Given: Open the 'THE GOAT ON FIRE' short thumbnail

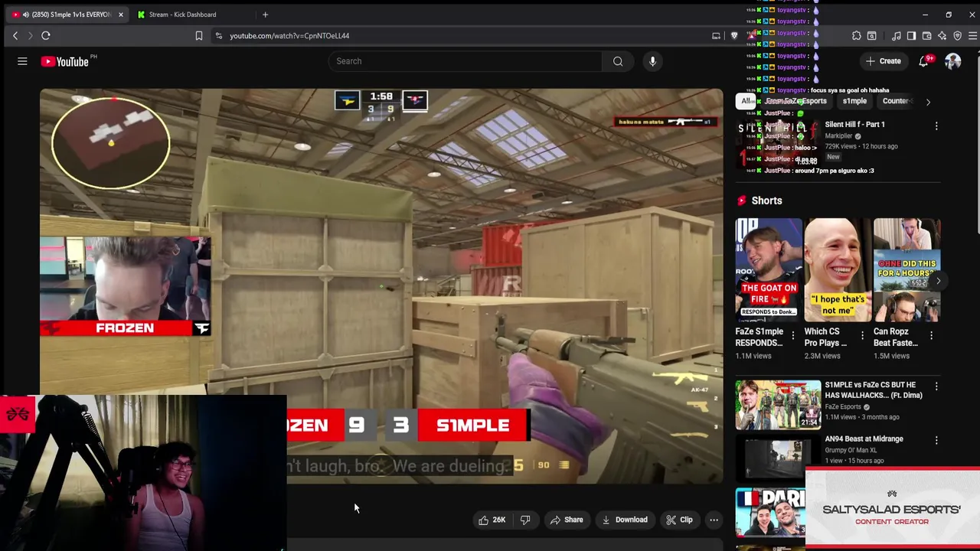Looking at the screenshot, I should tap(769, 270).
